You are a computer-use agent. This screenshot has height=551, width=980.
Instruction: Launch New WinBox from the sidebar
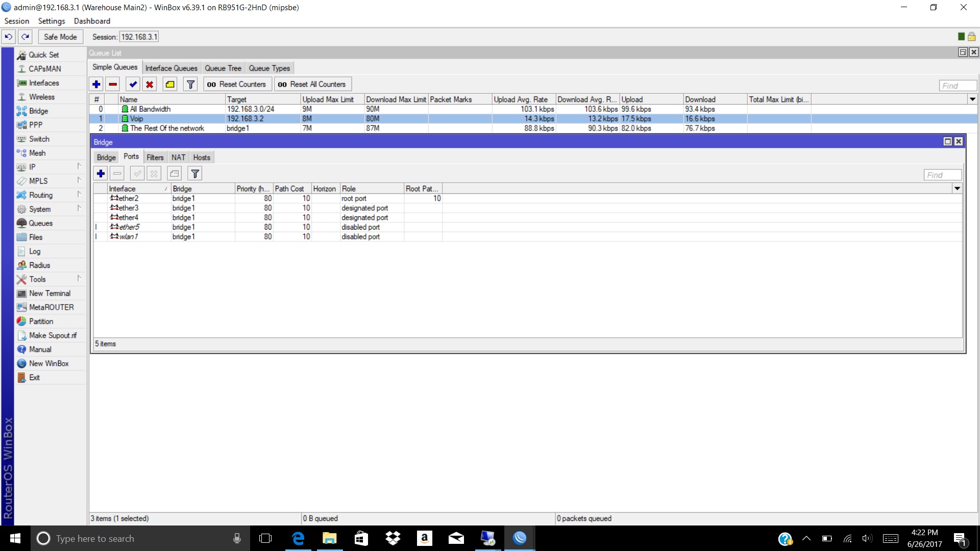coord(50,363)
